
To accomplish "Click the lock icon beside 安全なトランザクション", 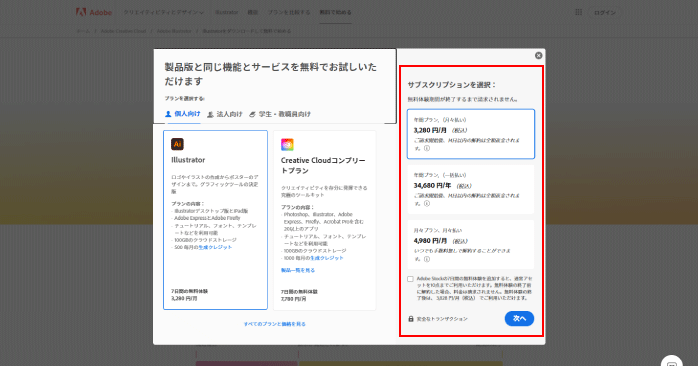I will point(411,319).
